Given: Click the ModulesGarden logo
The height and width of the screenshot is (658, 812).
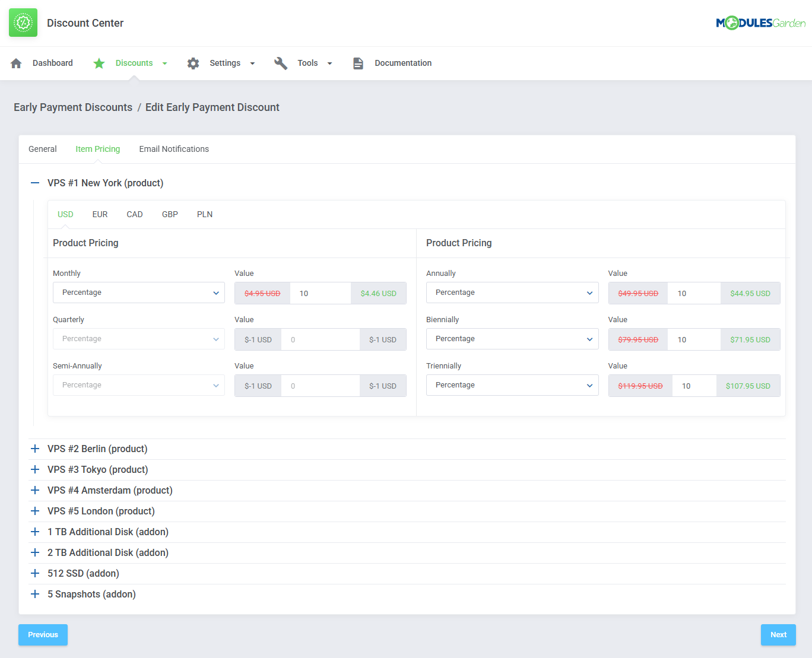Looking at the screenshot, I should 760,23.
